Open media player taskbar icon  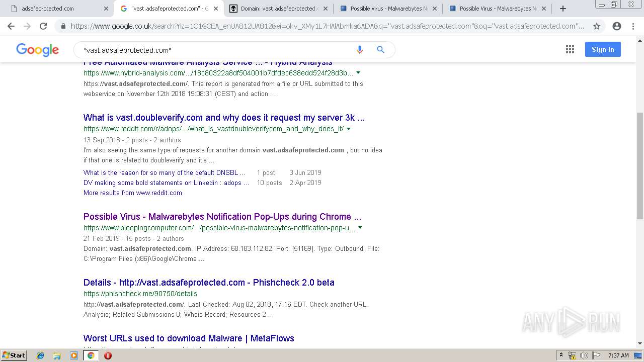[x=74, y=355]
